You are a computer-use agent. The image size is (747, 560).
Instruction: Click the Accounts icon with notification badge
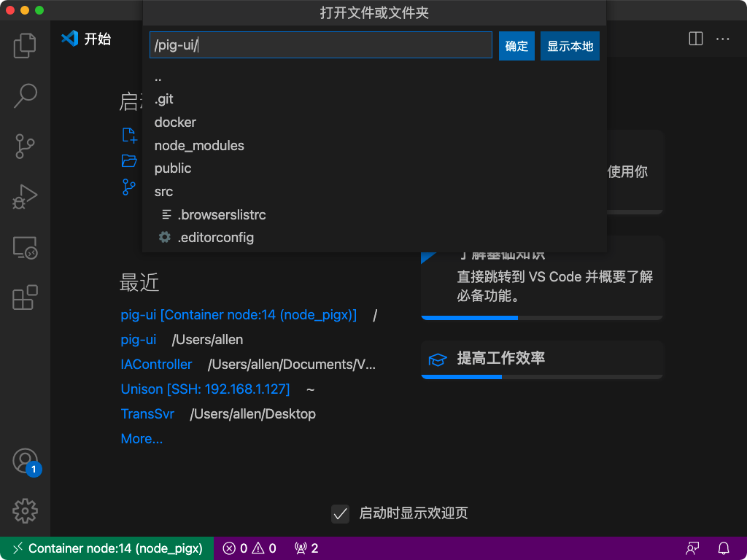click(x=25, y=460)
